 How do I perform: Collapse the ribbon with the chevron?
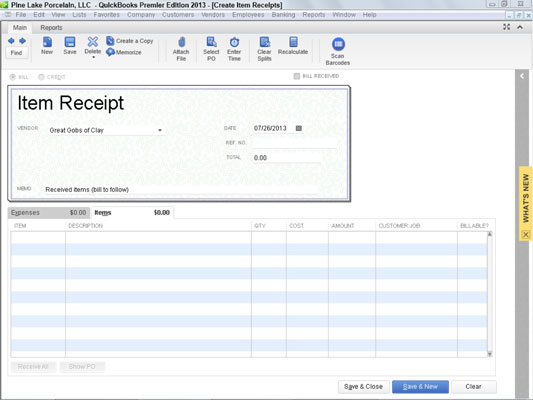pyautogui.click(x=520, y=27)
